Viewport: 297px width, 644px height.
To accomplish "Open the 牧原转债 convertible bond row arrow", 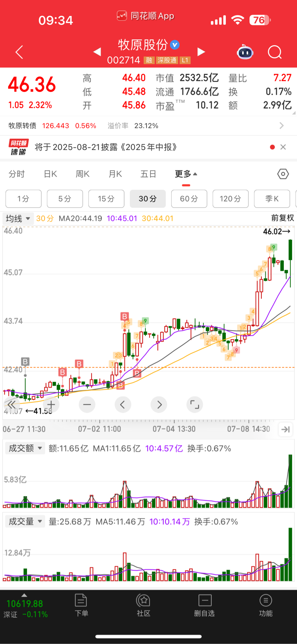I will pos(282,126).
